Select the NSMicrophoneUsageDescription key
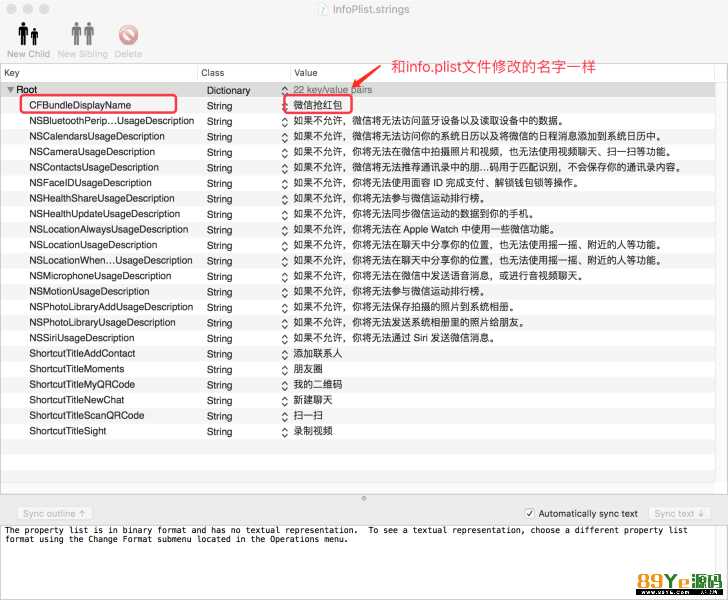 100,276
